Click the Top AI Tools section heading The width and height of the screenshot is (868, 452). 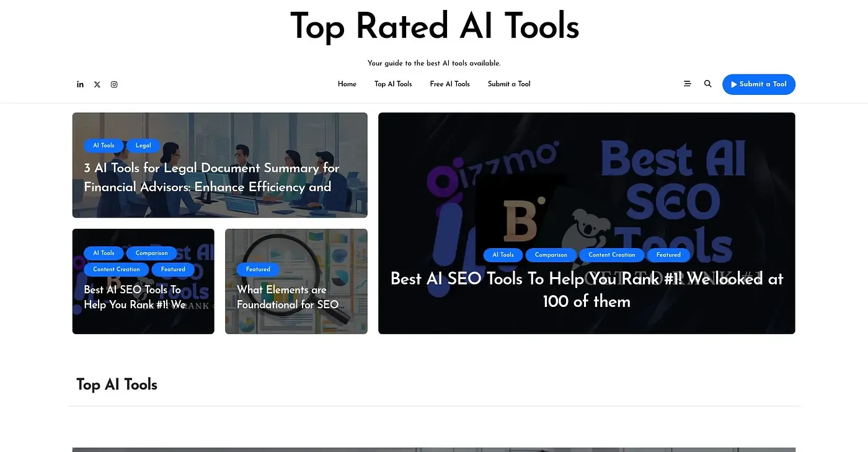pos(117,384)
